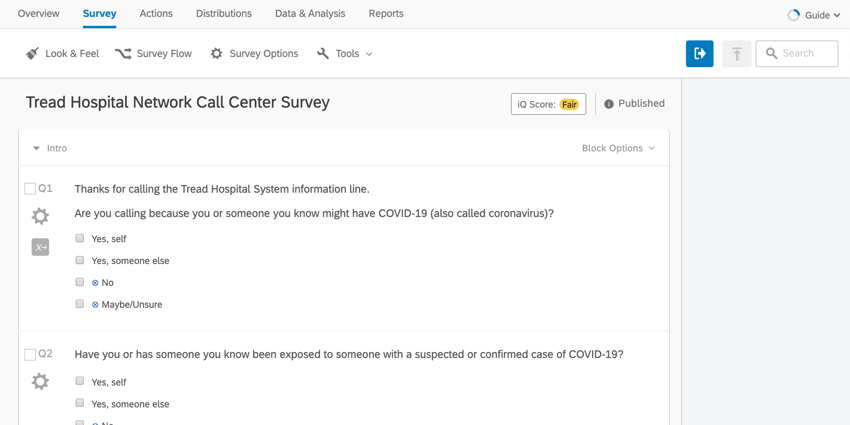850x425 pixels.
Task: Click the publish upload arrow icon
Action: (x=737, y=54)
